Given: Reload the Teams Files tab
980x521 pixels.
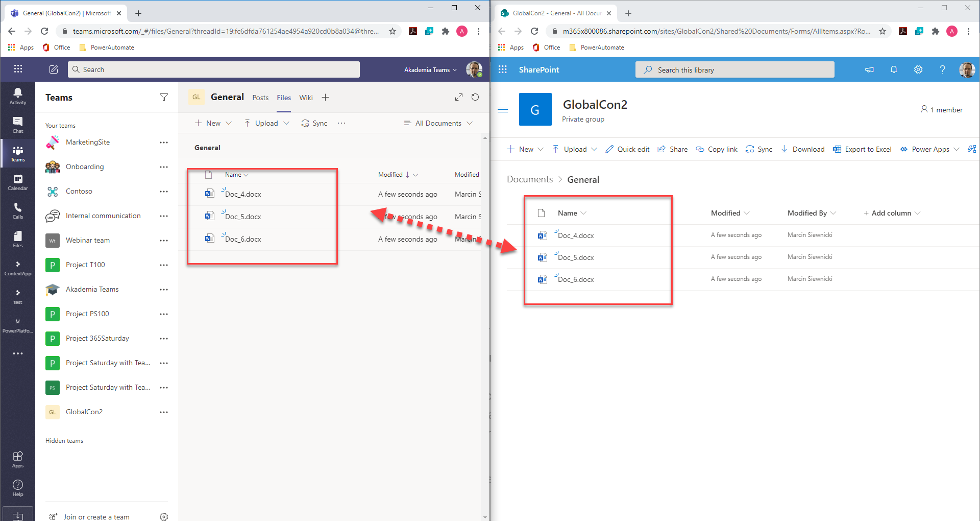Looking at the screenshot, I should tap(475, 97).
